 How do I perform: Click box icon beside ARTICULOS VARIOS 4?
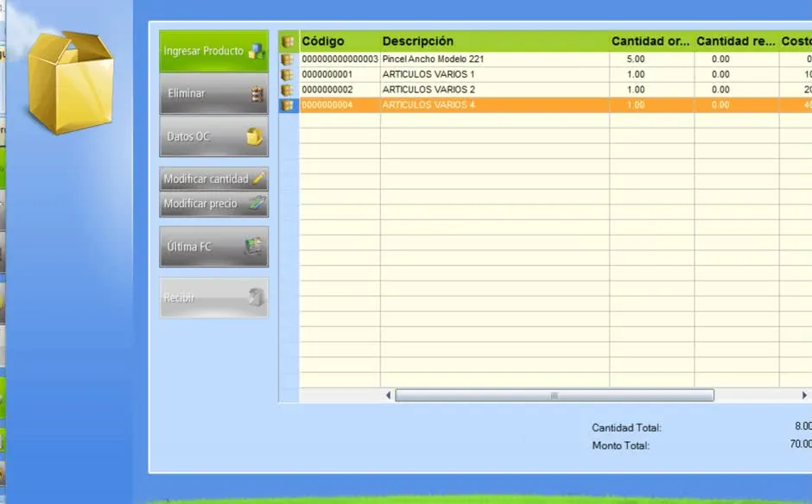click(288, 105)
